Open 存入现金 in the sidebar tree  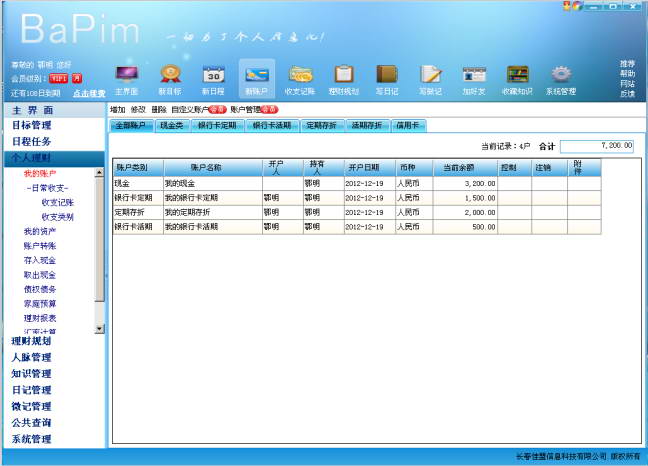pos(40,260)
